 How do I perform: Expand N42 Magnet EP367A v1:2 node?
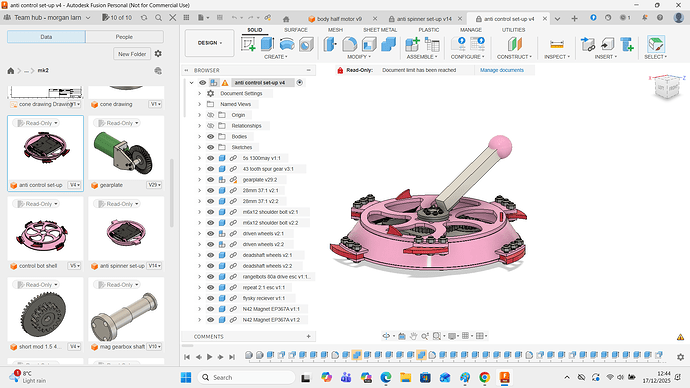pyautogui.click(x=199, y=320)
